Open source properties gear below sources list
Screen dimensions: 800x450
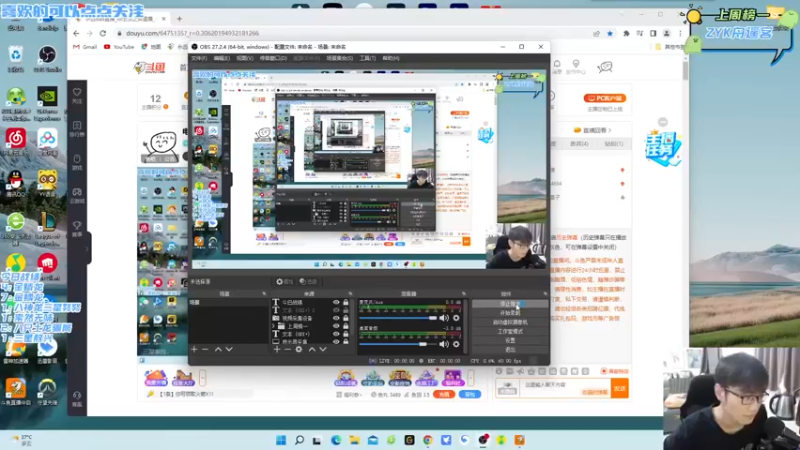(299, 349)
